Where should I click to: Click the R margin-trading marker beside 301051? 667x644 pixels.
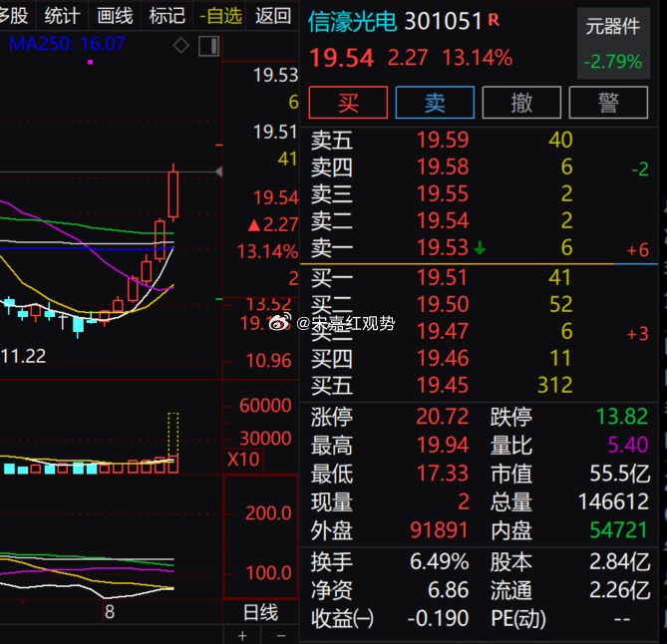pos(494,19)
